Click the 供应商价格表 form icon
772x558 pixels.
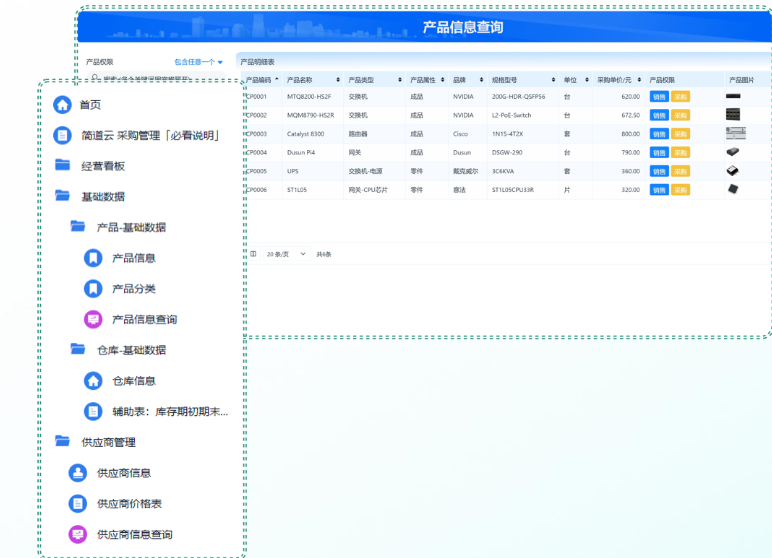click(78, 504)
